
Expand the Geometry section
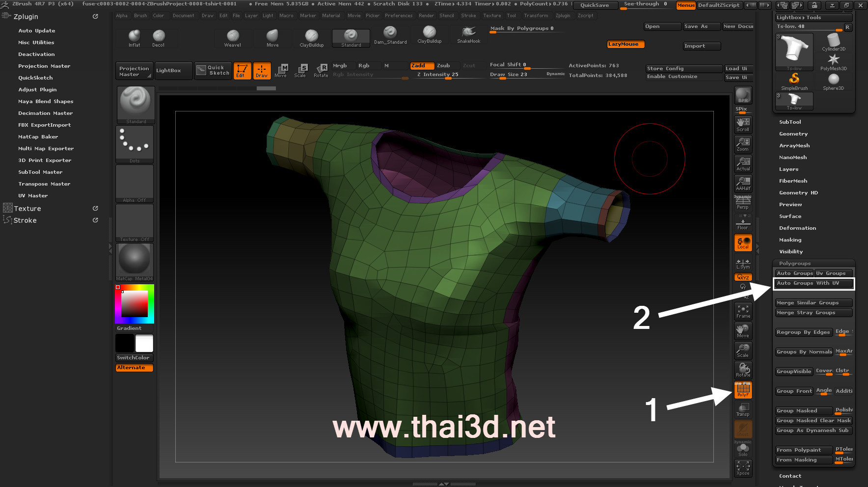click(x=793, y=134)
